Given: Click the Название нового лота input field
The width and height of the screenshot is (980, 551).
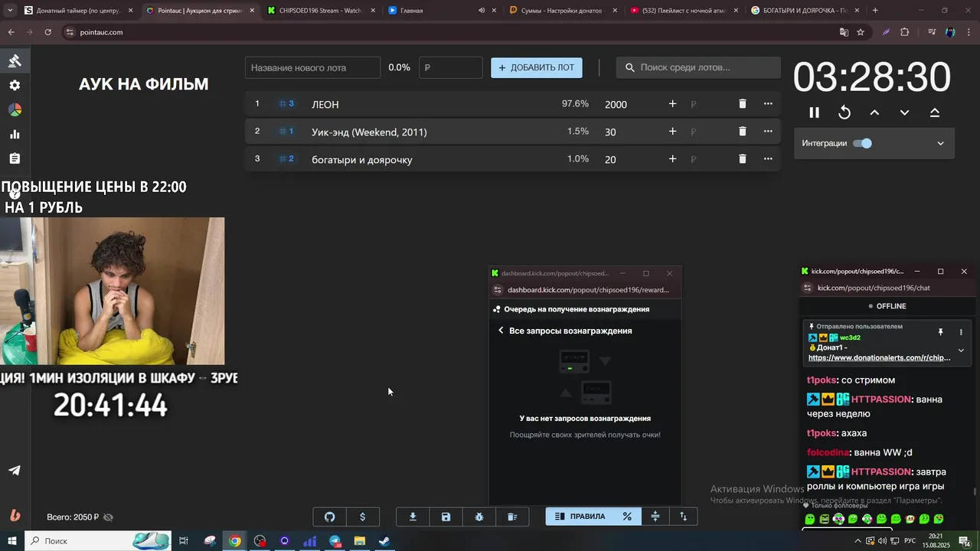Looking at the screenshot, I should [x=312, y=67].
